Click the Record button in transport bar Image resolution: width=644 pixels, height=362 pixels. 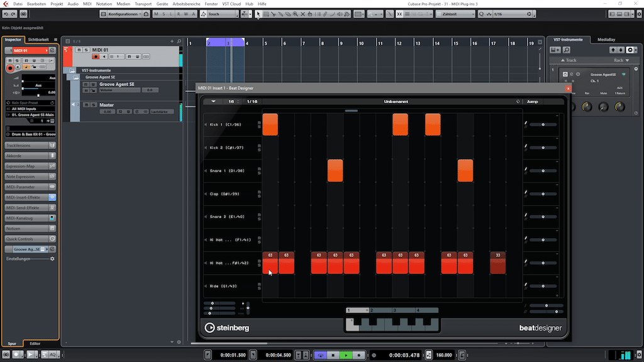pyautogui.click(x=358, y=355)
